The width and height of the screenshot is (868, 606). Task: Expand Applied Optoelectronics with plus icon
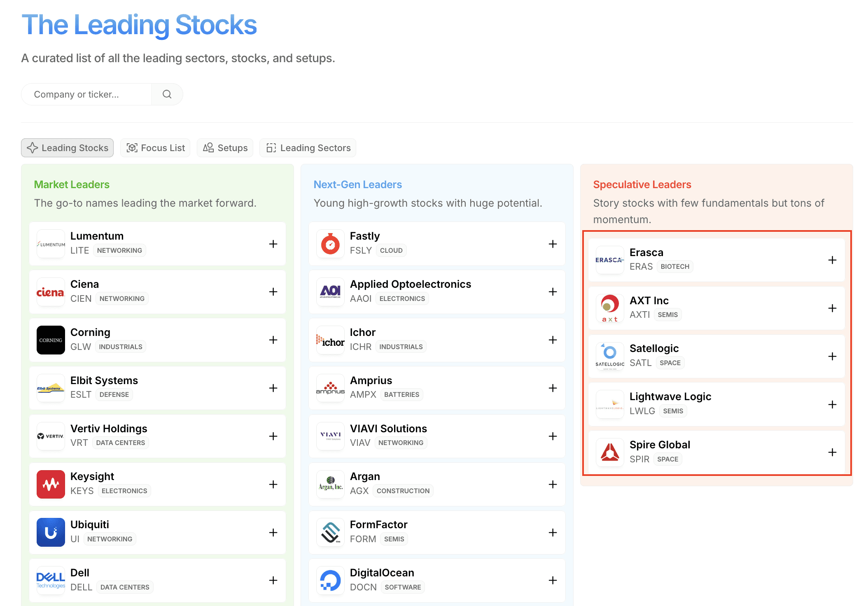click(553, 292)
